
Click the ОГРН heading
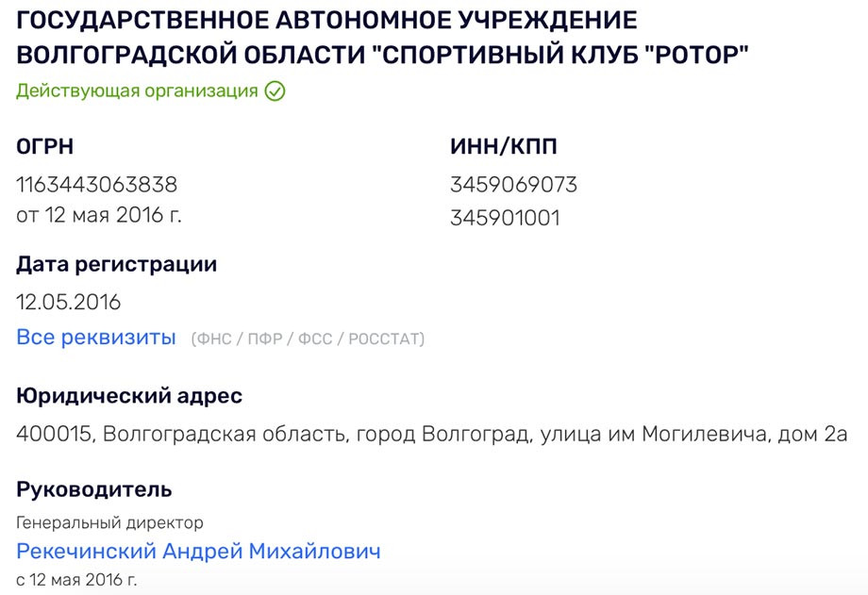click(x=45, y=147)
